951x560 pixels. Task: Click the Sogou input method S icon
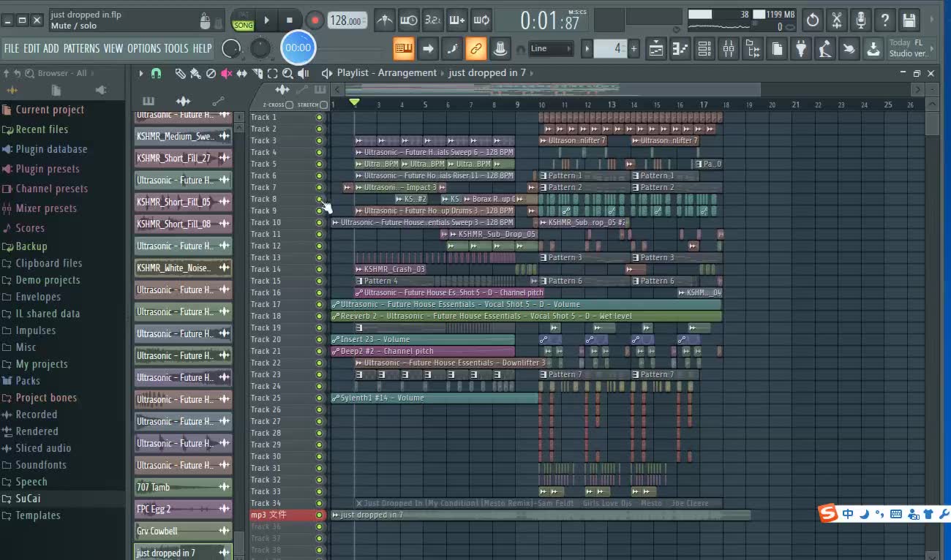coord(827,513)
